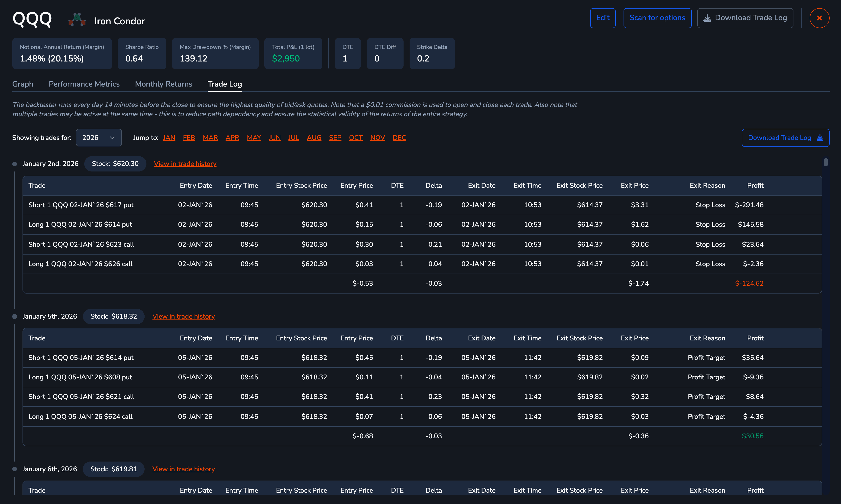Click Long 1 QQQ 02-JAN`26 $626 call row
Screen dimensions: 841x504
click(x=422, y=264)
